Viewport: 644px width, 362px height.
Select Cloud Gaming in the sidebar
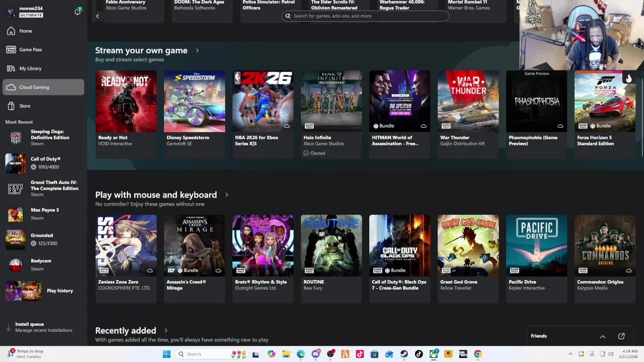[43, 87]
